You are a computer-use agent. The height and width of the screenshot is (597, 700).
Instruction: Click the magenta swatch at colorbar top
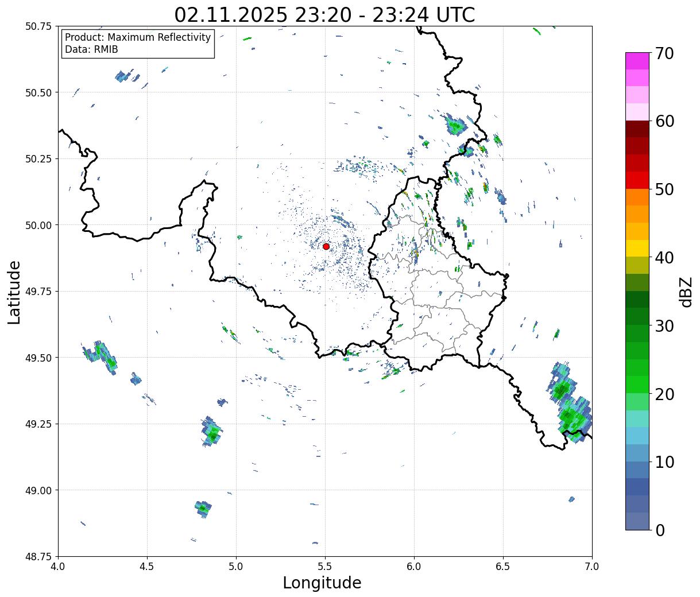[x=637, y=61]
